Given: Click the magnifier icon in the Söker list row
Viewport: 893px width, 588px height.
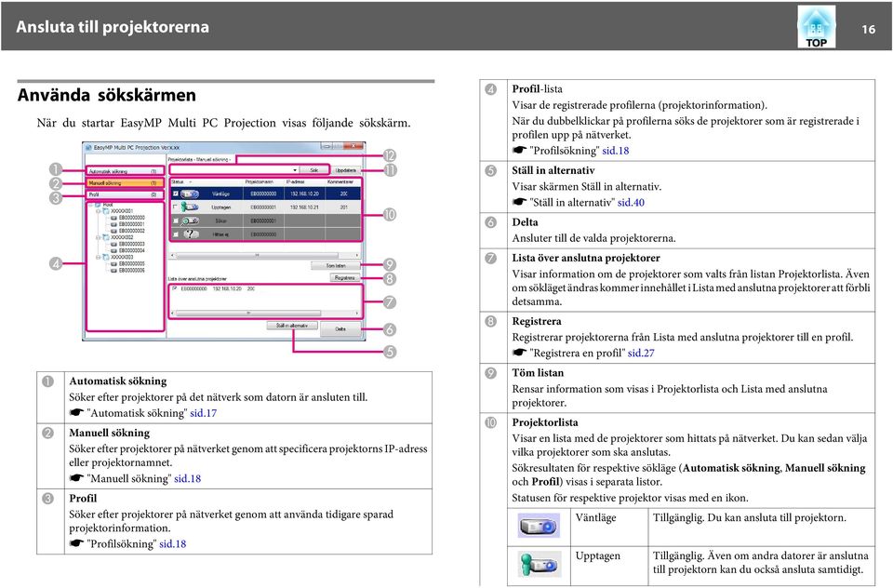Looking at the screenshot, I should click(x=186, y=221).
